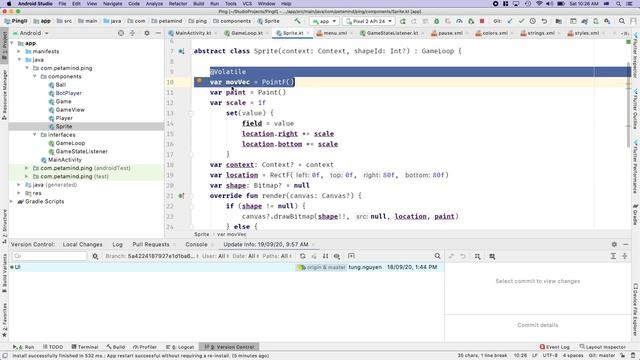Expand the res folder
Viewport: 640px width, 360px height.
[19, 193]
